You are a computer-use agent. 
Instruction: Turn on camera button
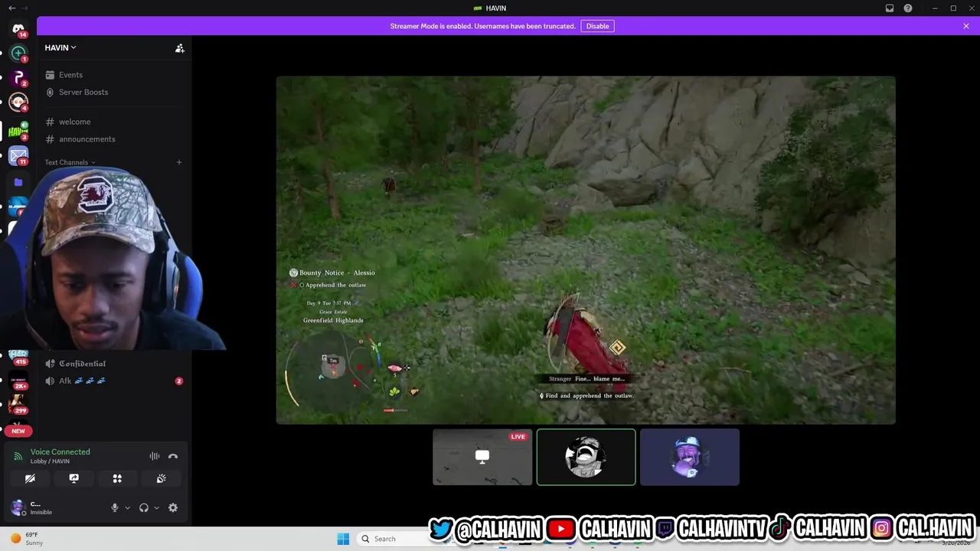pyautogui.click(x=30, y=478)
